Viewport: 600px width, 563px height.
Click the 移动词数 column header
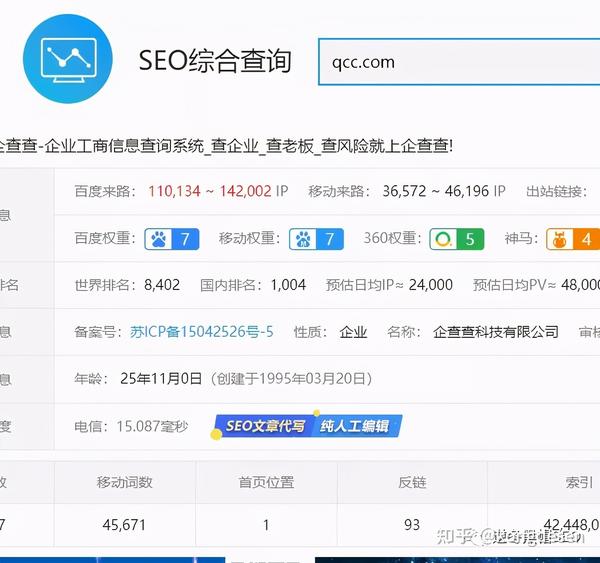pos(125,482)
